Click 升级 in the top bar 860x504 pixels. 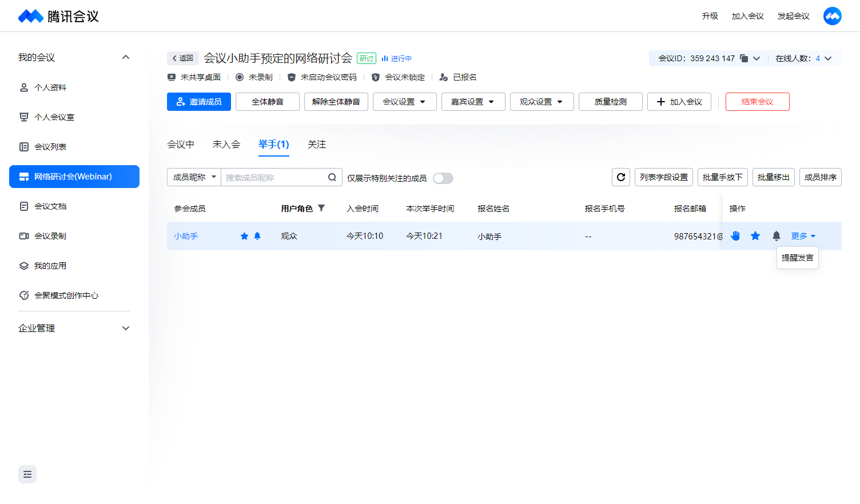click(x=710, y=16)
